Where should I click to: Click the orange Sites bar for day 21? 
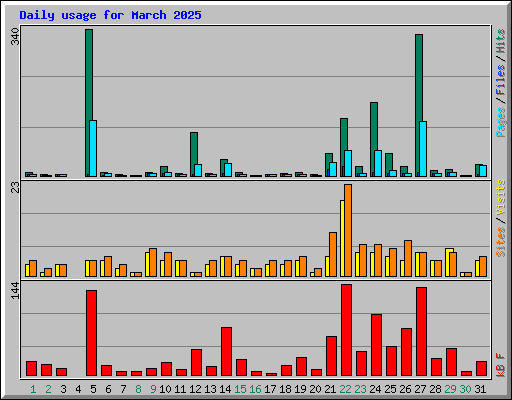333,254
